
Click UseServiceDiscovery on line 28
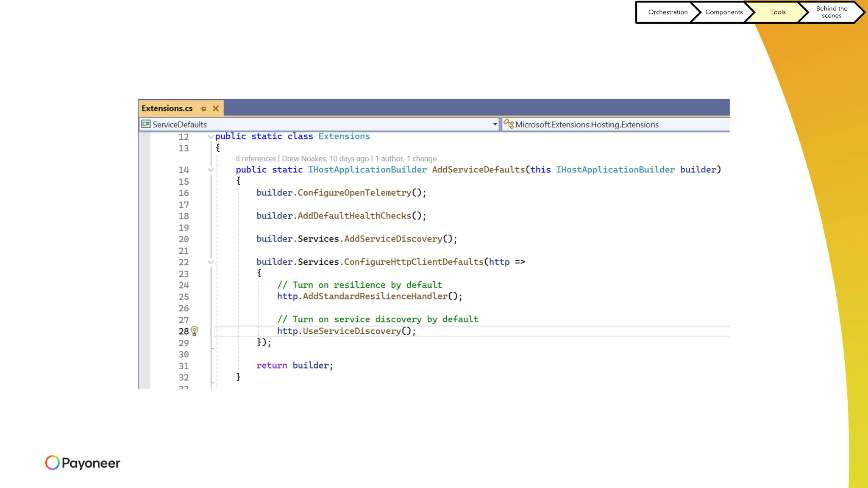coord(352,331)
